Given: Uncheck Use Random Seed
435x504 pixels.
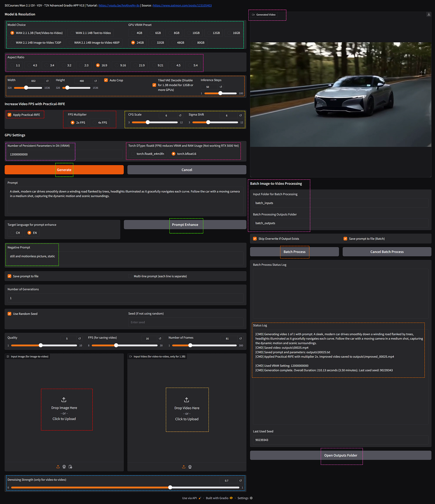Looking at the screenshot, I should [x=10, y=314].
